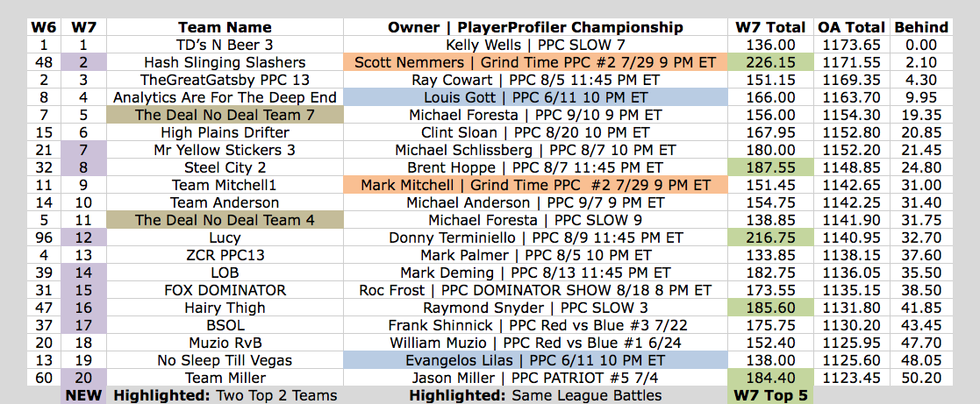Select the Team Miller name cell
This screenshot has width=980, height=404.
pos(225,378)
